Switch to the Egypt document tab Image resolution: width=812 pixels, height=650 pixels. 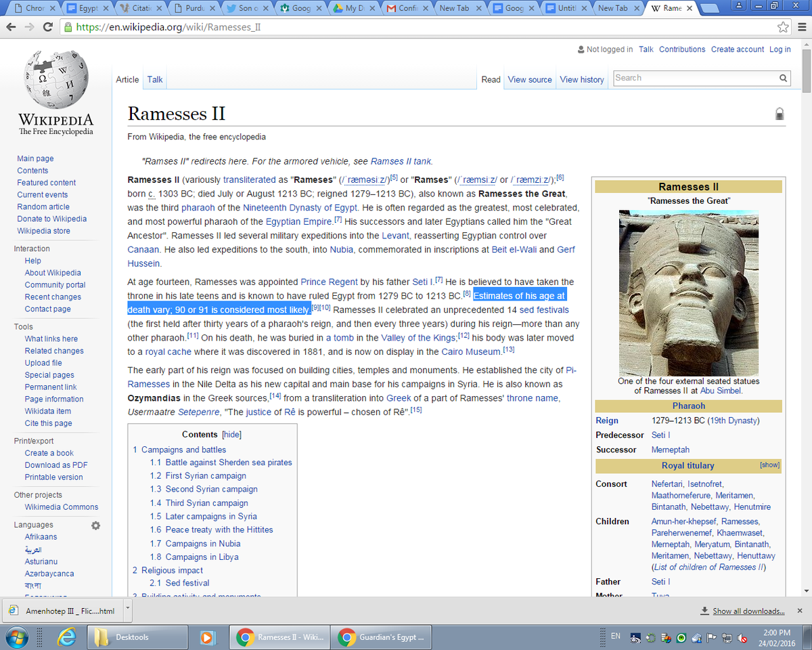89,8
